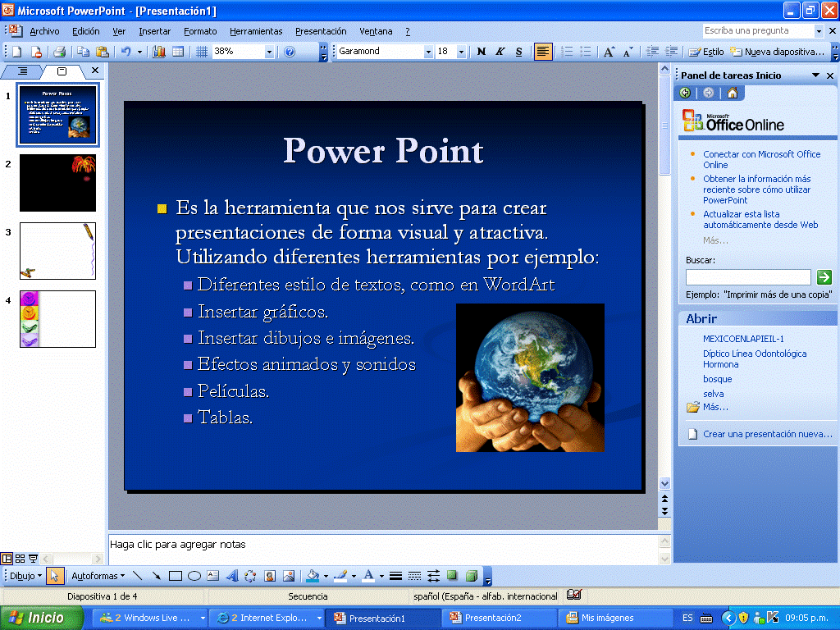
Task: Select the Arrow drawing tool
Action: pos(156,576)
